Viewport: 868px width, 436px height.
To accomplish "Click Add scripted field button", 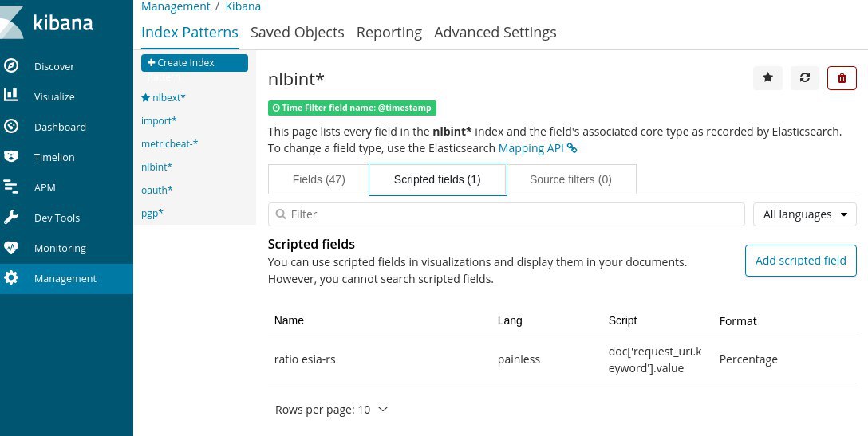I will coord(800,261).
